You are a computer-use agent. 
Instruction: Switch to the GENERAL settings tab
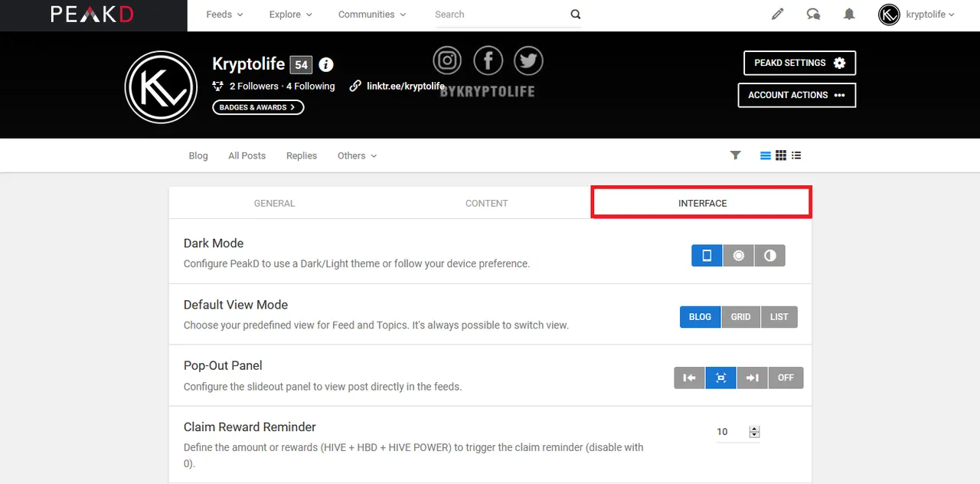[274, 203]
